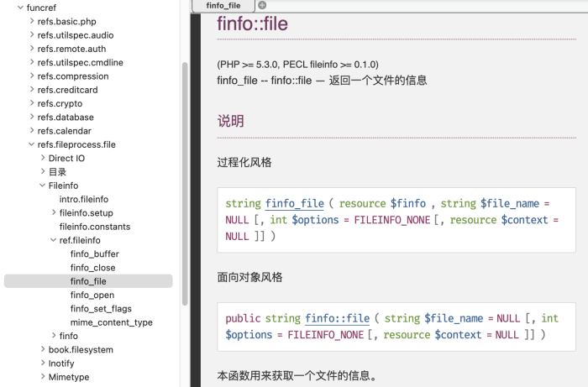Select refs.calendar label
588x387 pixels.
pos(64,131)
